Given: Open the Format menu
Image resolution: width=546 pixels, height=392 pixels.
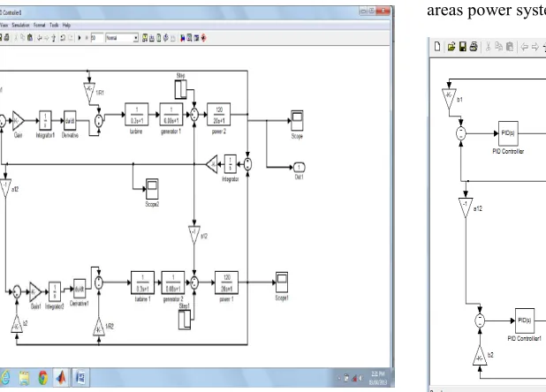Looking at the screenshot, I should 40,25.
